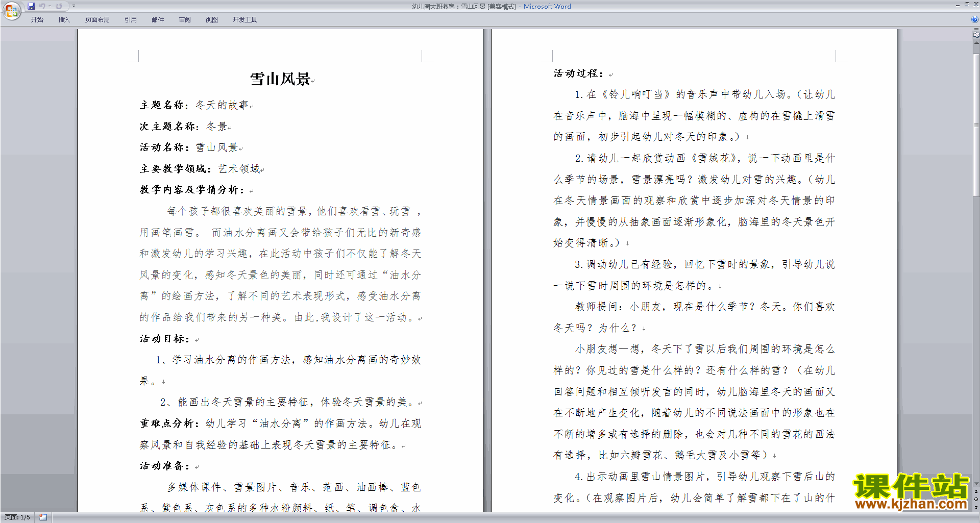Open Word Help blue question icon
The width and height of the screenshot is (980, 523).
(x=975, y=20)
